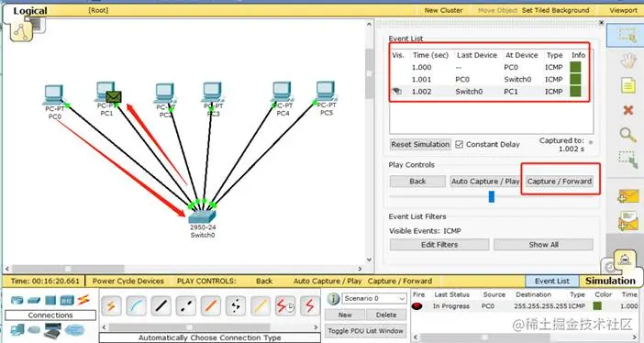Click the Show All button

543,245
